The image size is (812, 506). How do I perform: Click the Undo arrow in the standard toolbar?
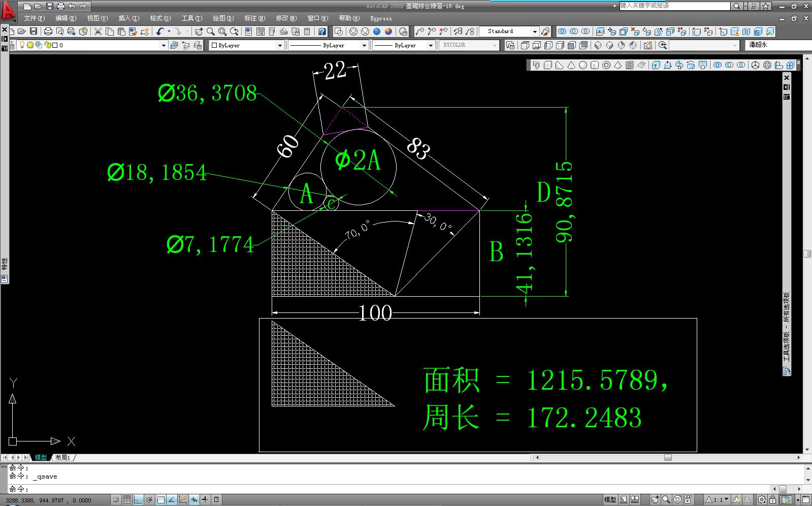pos(160,31)
